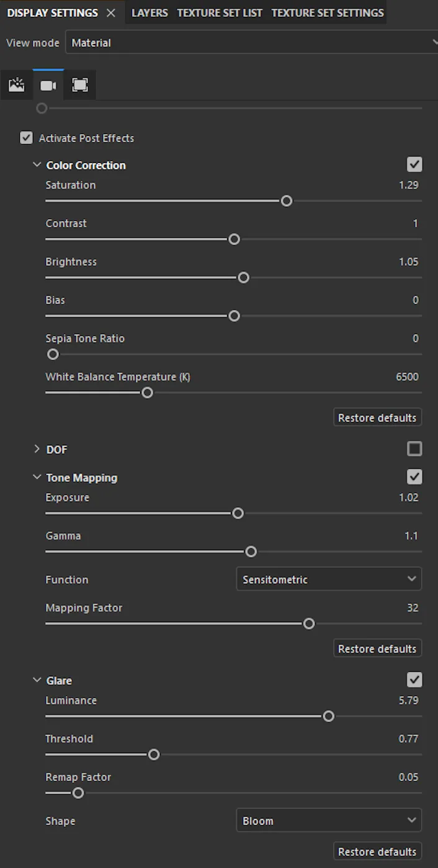
Task: Click the Luminance slider handle
Action: 329,717
